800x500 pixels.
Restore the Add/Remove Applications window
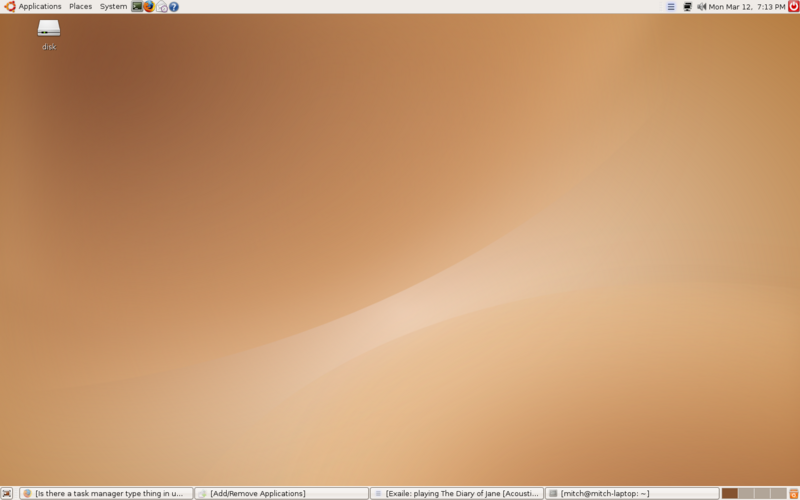click(282, 493)
